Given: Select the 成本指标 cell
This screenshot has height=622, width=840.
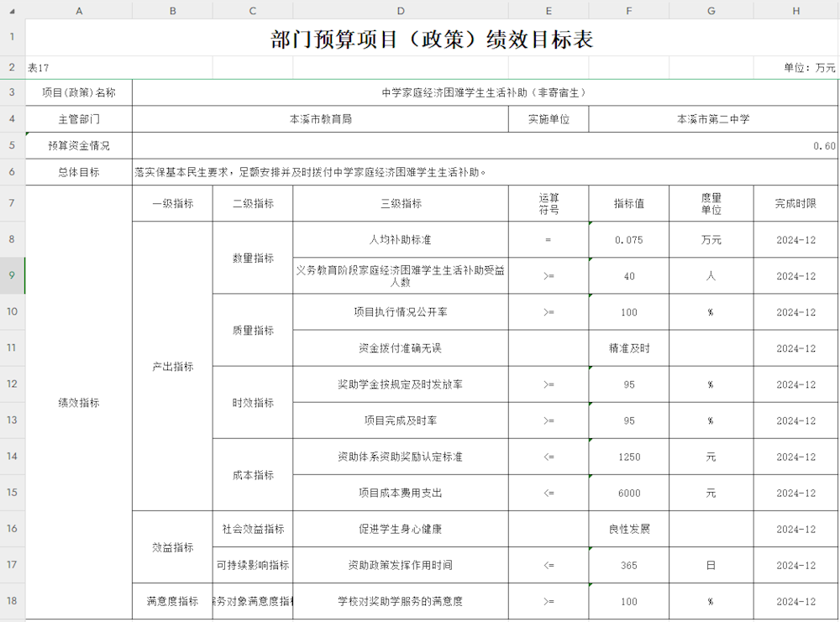Looking at the screenshot, I should tap(253, 475).
